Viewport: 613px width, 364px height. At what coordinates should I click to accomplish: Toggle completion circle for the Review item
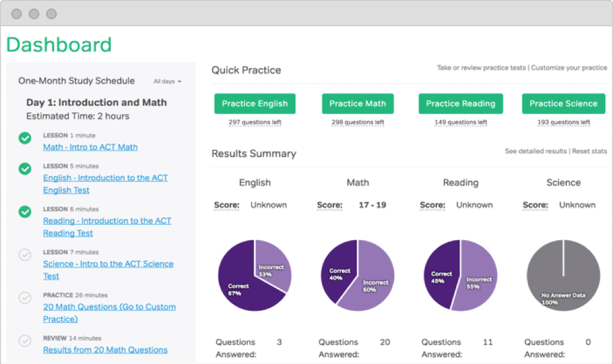(25, 341)
